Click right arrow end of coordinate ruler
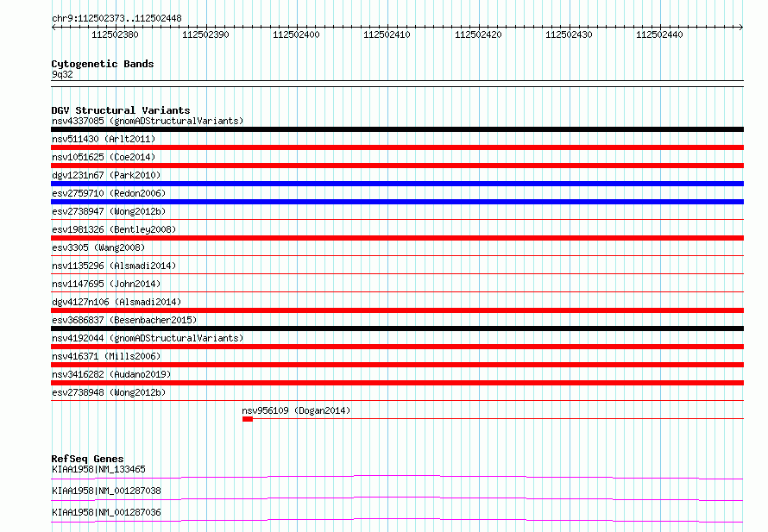Viewport: 768px width, 532px height. point(741,28)
